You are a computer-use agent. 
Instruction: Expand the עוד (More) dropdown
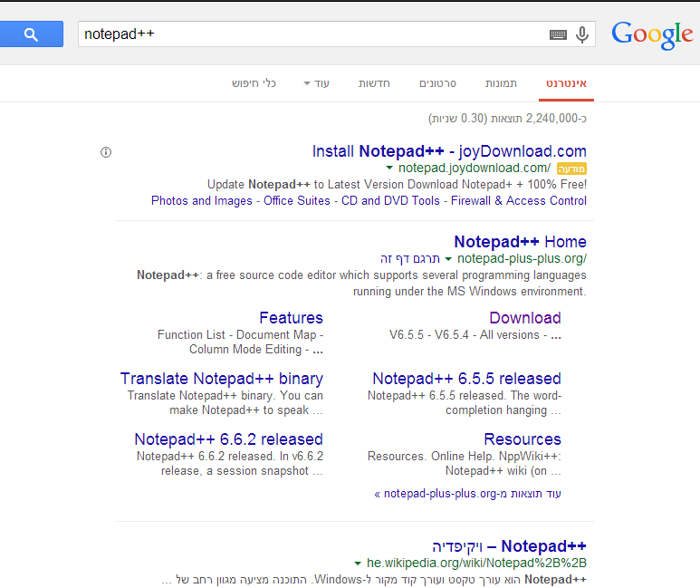pyautogui.click(x=317, y=83)
